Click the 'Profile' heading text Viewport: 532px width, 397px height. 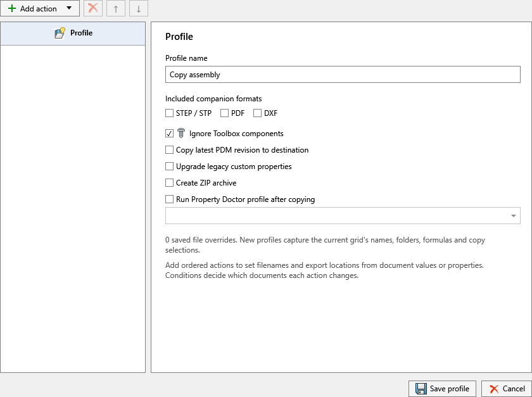179,37
